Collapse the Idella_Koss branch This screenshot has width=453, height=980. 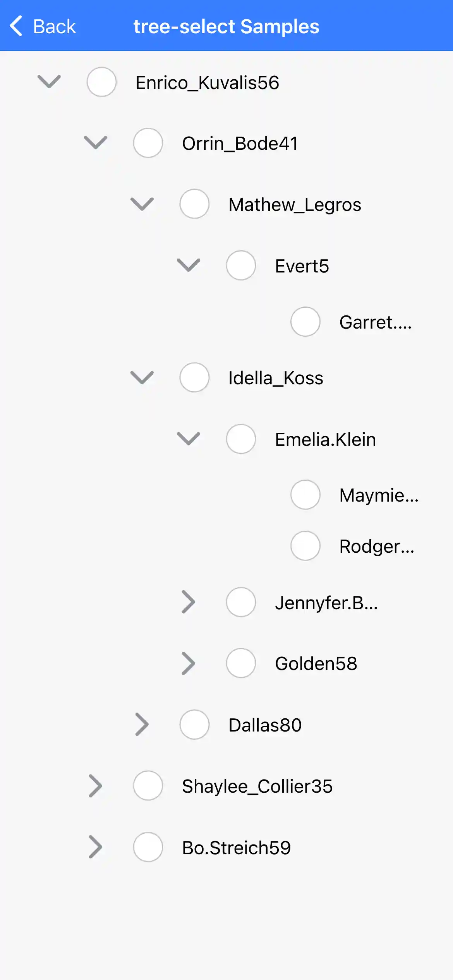coord(142,377)
